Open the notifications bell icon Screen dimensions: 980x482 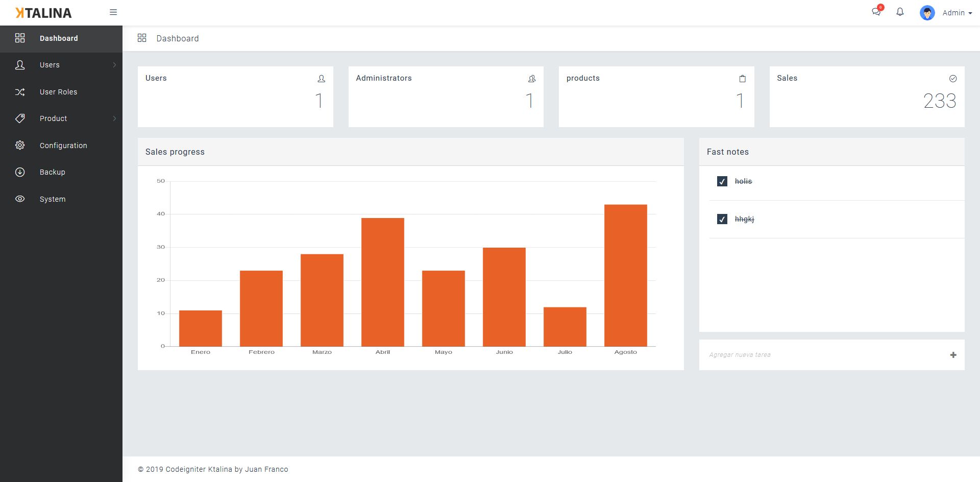pos(900,12)
